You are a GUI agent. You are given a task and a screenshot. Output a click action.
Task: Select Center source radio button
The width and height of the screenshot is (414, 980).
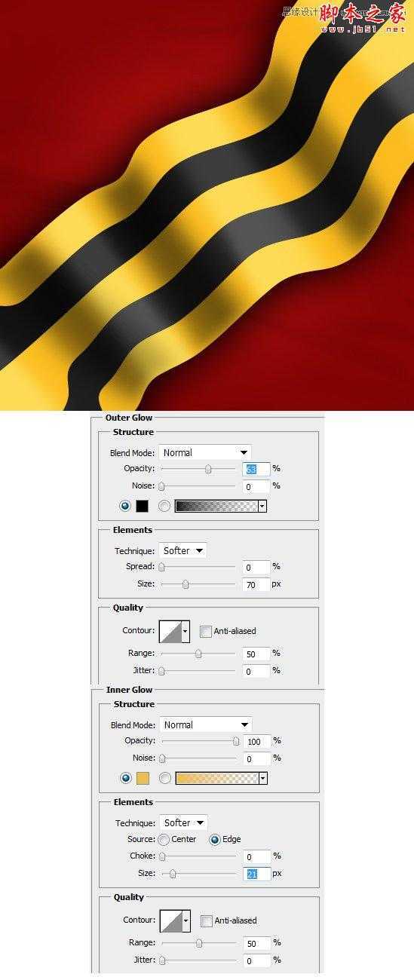[164, 839]
